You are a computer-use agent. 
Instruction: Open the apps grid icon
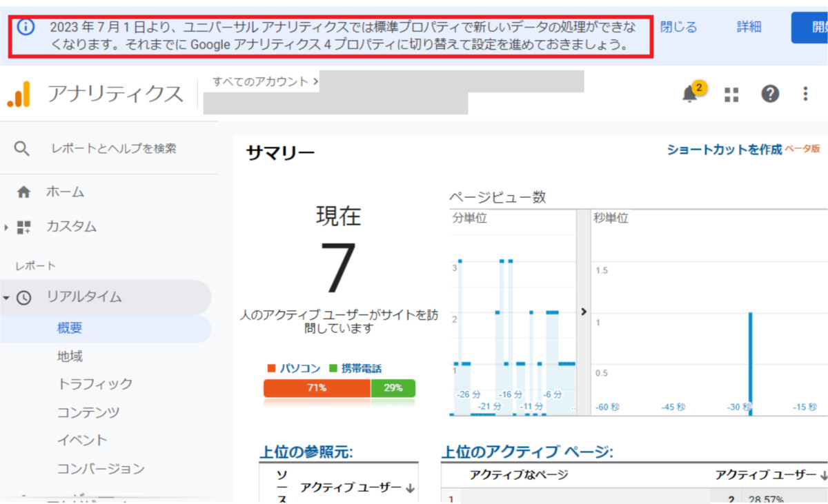point(731,94)
